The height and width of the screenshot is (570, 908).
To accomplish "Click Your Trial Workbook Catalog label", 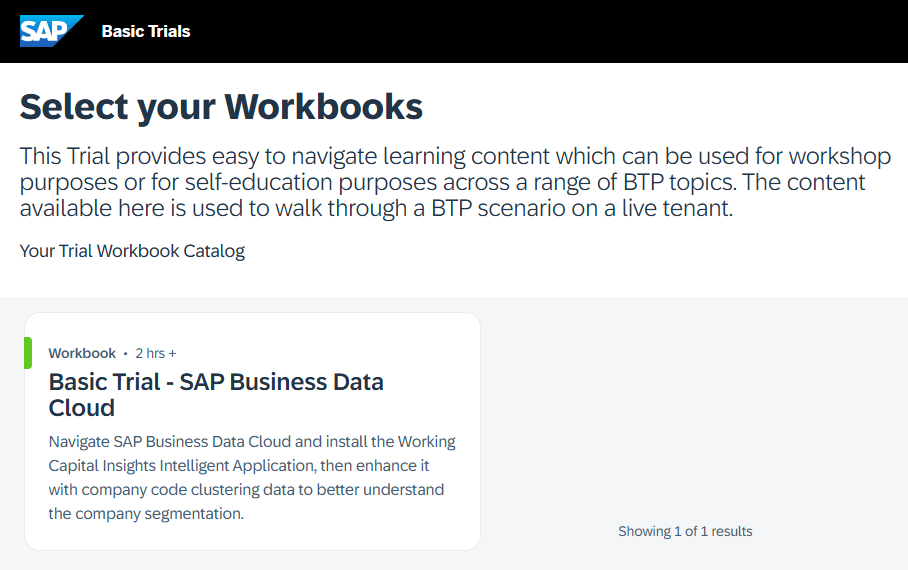I will point(132,251).
